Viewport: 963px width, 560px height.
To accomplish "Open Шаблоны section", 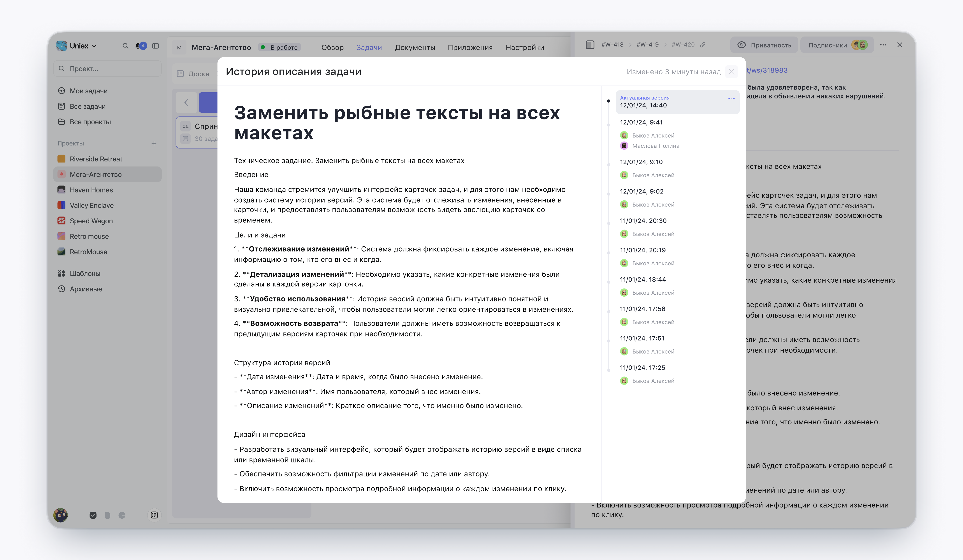I will (x=107, y=273).
